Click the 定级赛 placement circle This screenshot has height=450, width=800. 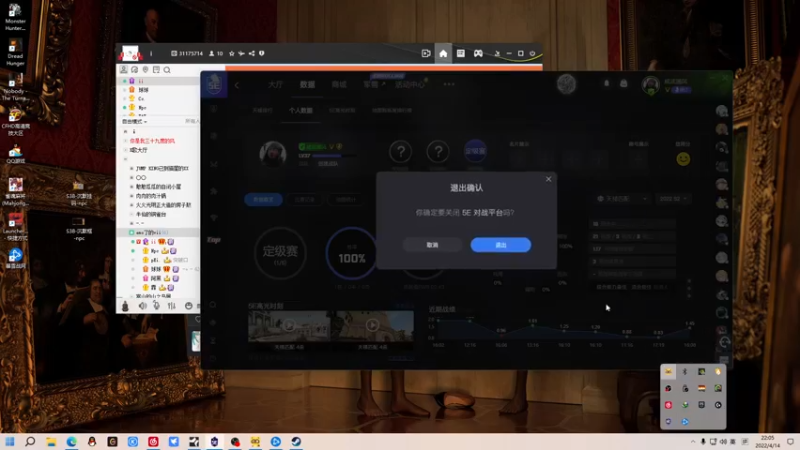tap(280, 253)
